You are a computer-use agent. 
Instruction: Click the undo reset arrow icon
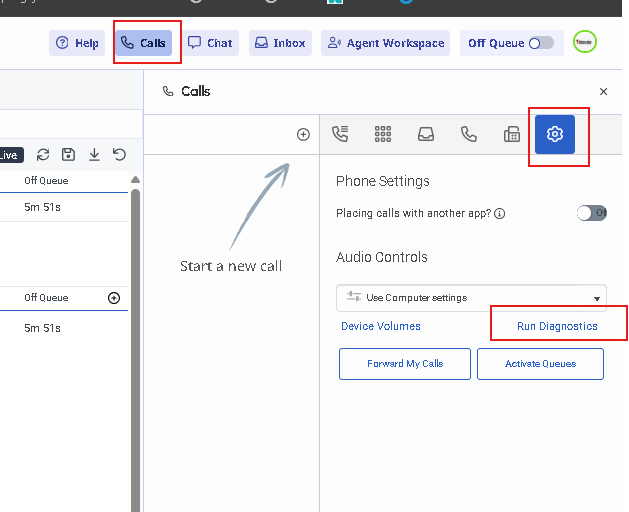coord(119,154)
